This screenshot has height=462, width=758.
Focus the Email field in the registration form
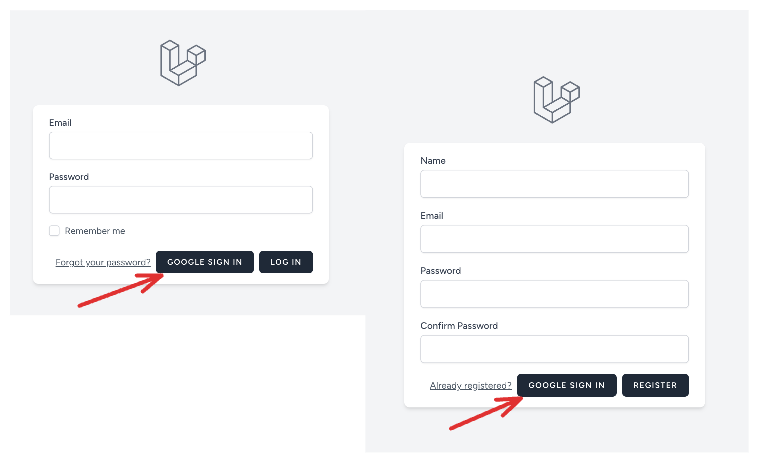pyautogui.click(x=554, y=239)
